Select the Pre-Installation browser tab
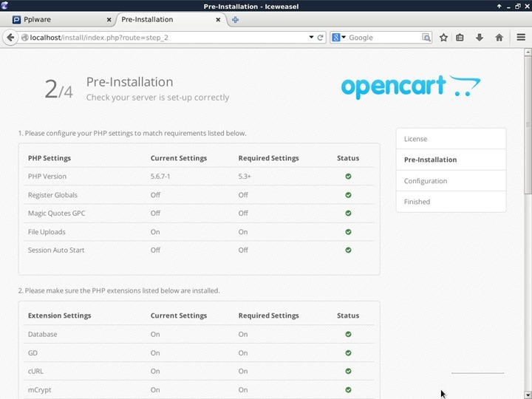 click(x=170, y=20)
